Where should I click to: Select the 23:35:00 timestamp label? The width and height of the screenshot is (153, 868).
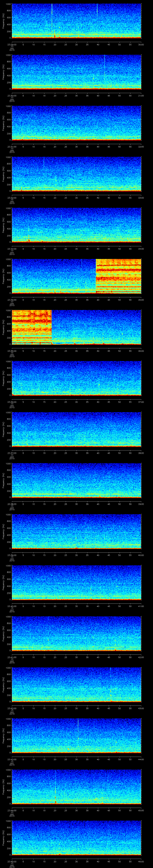point(12,351)
